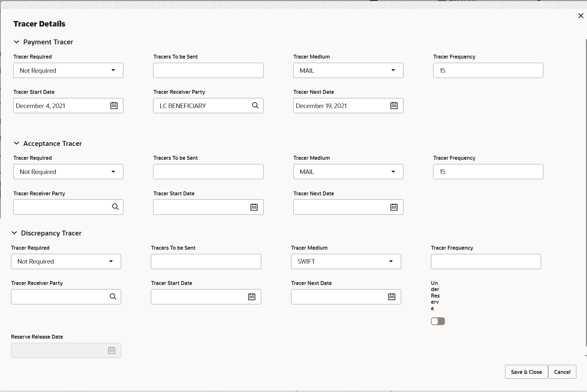The height and width of the screenshot is (392, 587).
Task: Open Payment Tracer Next Date calendar
Action: pos(394,105)
